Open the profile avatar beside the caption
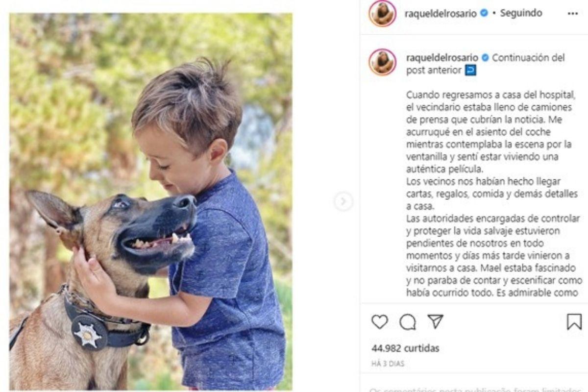The height and width of the screenshot is (392, 588). pos(383,62)
